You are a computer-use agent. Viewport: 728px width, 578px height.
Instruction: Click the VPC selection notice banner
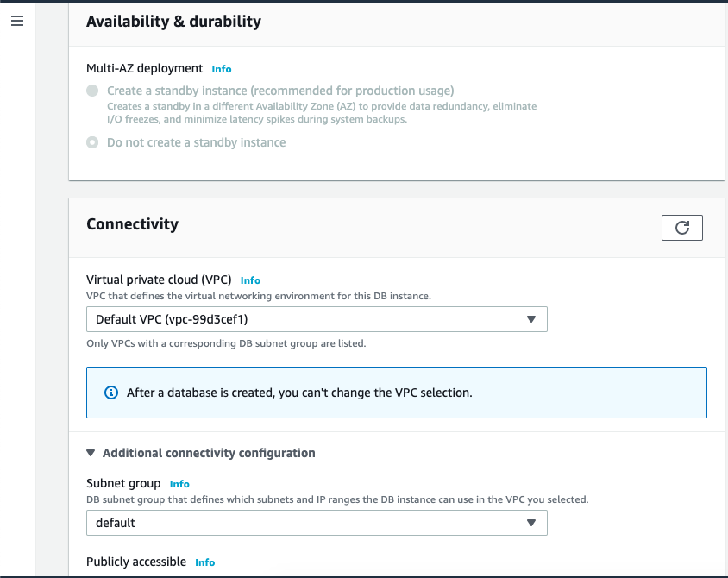[397, 393]
